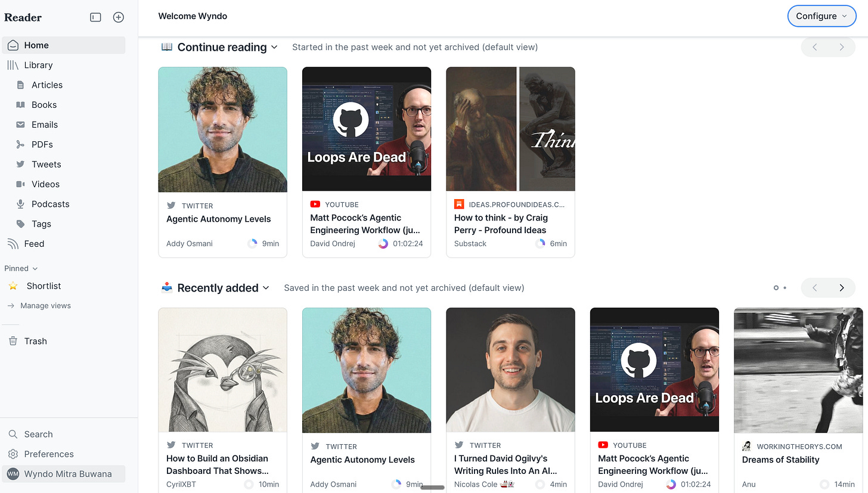Click author CyrilXBT

click(181, 484)
